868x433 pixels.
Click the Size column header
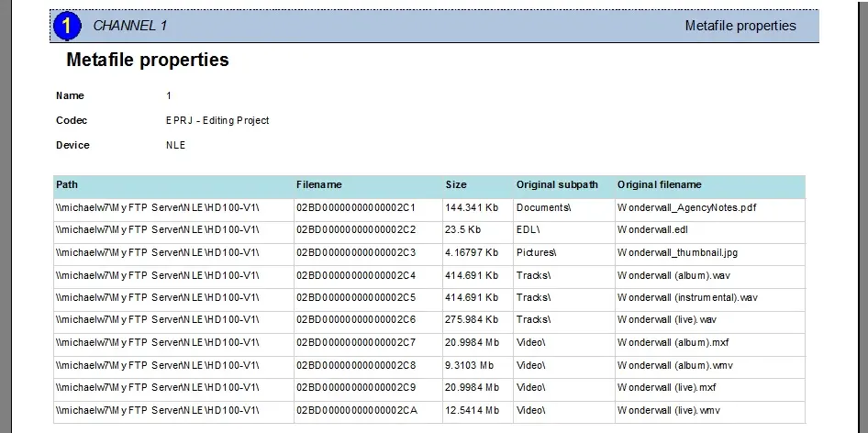click(x=455, y=184)
